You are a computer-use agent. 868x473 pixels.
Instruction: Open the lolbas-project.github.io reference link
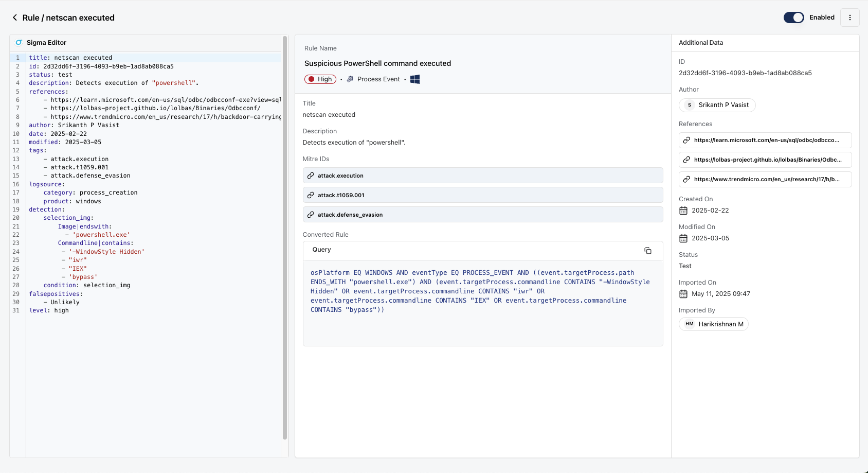point(765,160)
